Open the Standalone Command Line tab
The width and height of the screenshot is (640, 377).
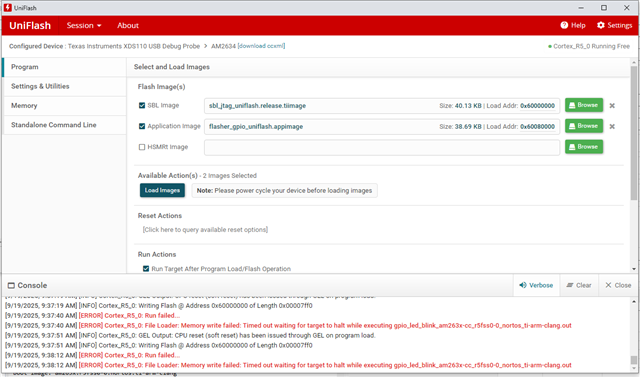pyautogui.click(x=65, y=125)
